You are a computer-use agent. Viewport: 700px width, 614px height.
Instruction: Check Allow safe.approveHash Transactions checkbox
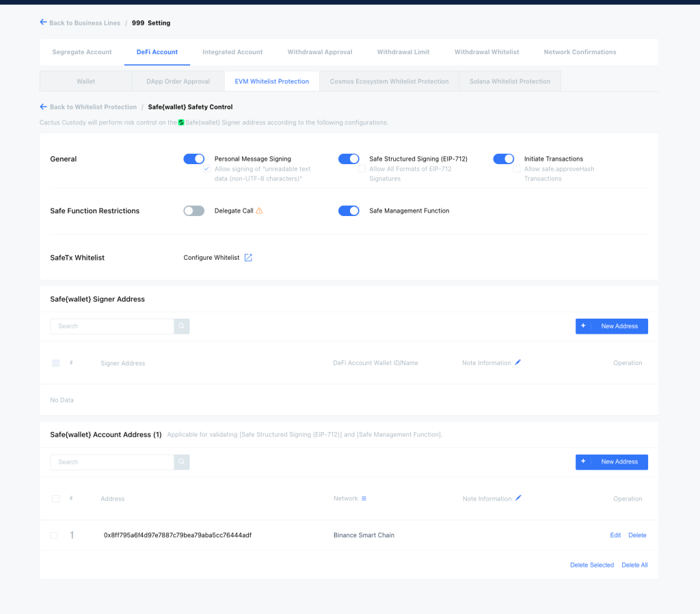coord(517,169)
